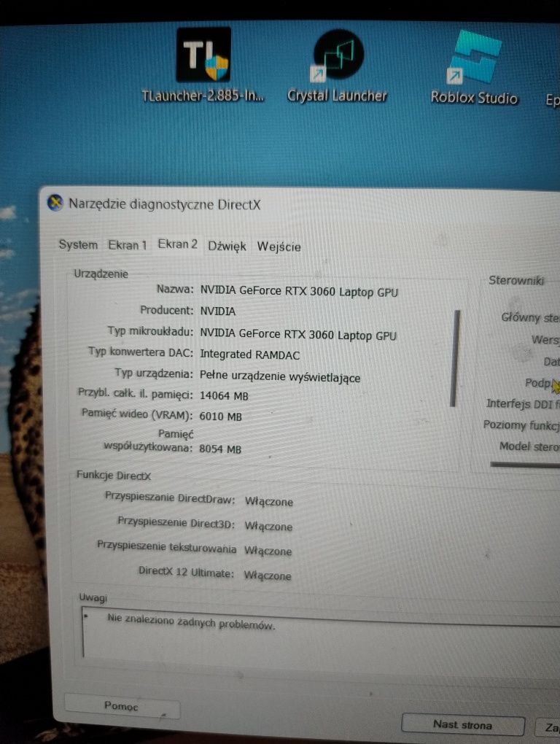
Task: Click the 8054 MB shared memory value
Action: click(x=220, y=449)
